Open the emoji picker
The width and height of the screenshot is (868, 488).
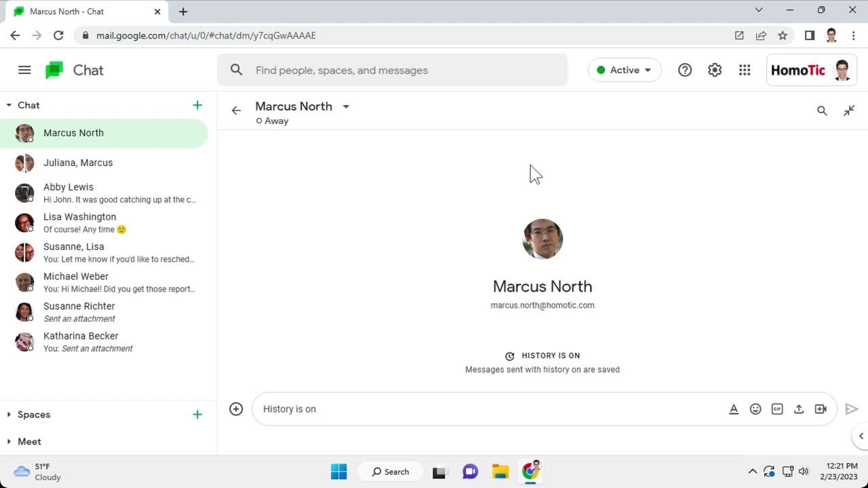[755, 409]
